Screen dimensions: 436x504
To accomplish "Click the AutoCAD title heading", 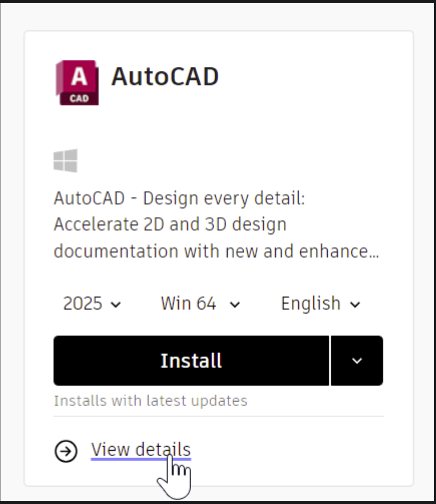I will pos(165,77).
